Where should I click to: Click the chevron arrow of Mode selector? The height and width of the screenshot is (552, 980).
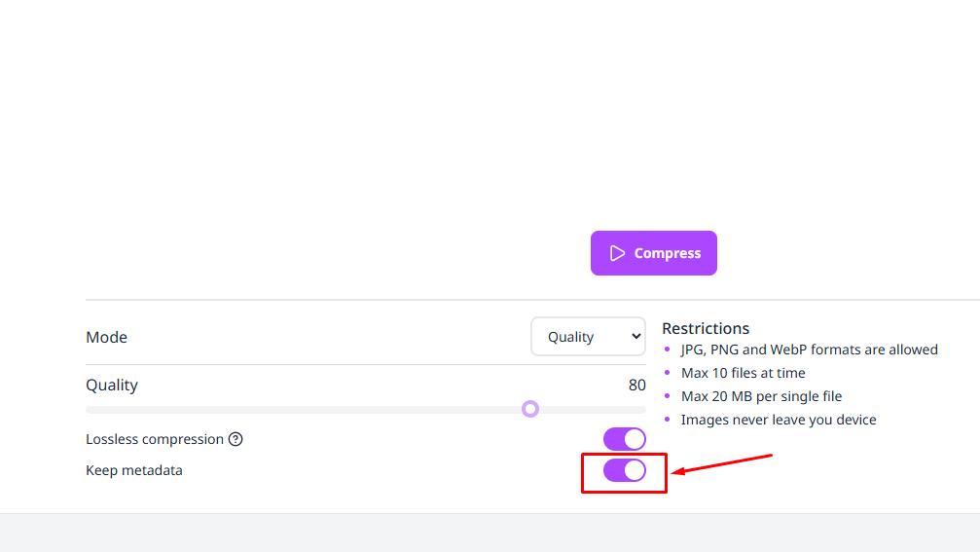coord(636,337)
